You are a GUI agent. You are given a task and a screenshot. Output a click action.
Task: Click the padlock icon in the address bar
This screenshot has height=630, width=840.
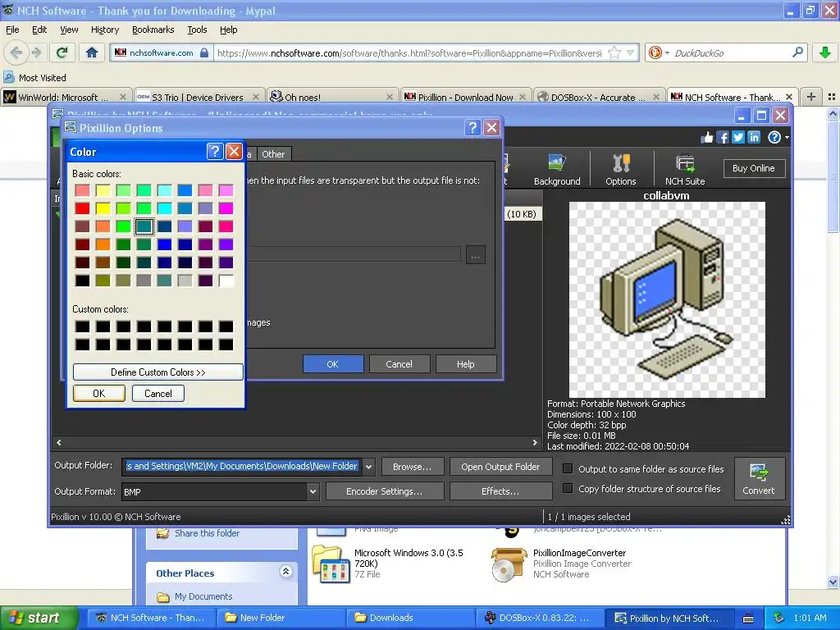click(x=204, y=52)
